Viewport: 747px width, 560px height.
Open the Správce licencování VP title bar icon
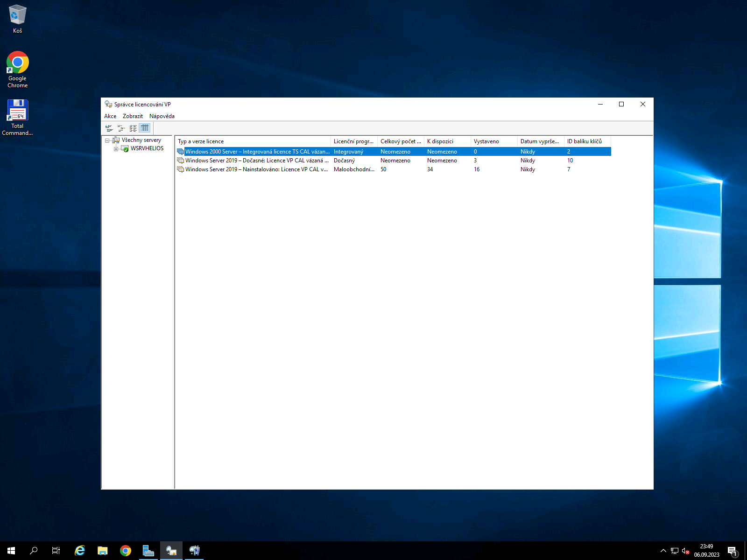click(108, 104)
